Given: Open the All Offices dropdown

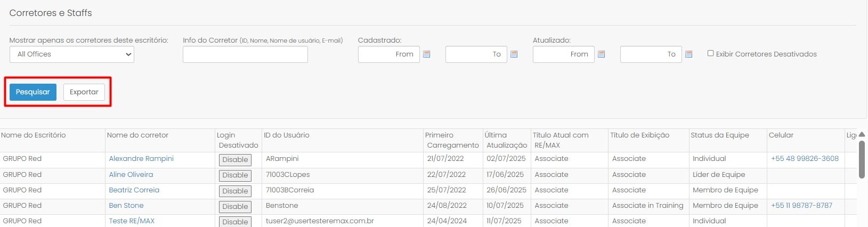Looking at the screenshot, I should (72, 54).
